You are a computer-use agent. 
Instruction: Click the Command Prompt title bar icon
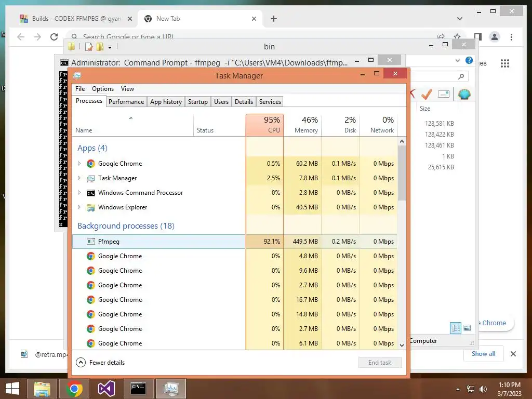coord(64,63)
